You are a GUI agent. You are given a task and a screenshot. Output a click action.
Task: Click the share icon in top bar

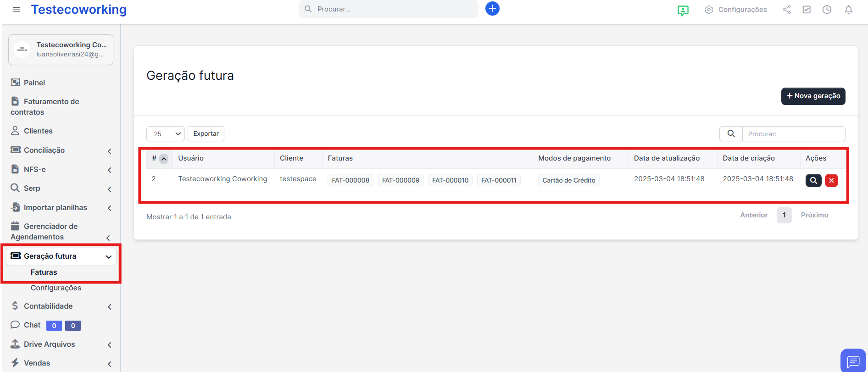coord(786,10)
